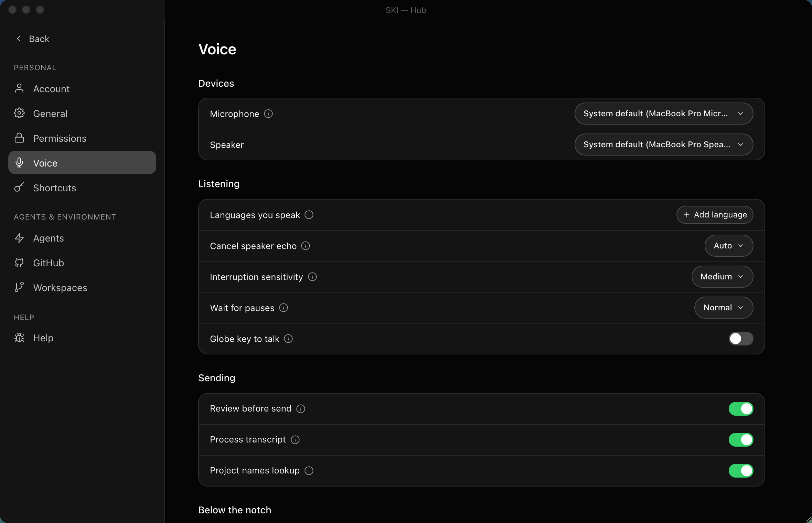
Task: Click the Help bug icon
Action: tap(19, 338)
